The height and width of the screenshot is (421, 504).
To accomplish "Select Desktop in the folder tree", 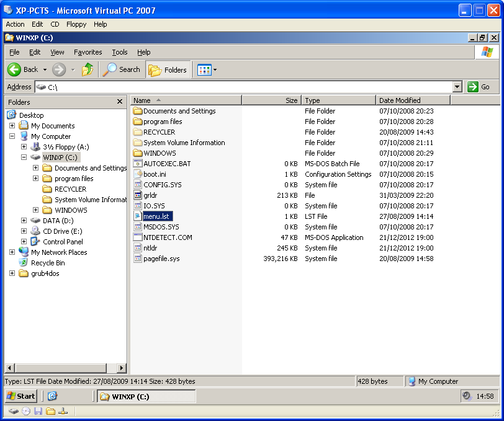I will pyautogui.click(x=31, y=115).
